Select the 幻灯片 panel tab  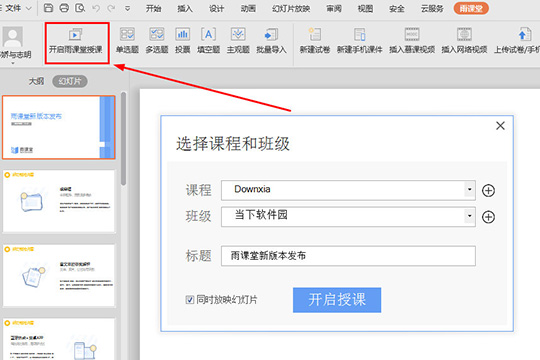pyautogui.click(x=70, y=81)
